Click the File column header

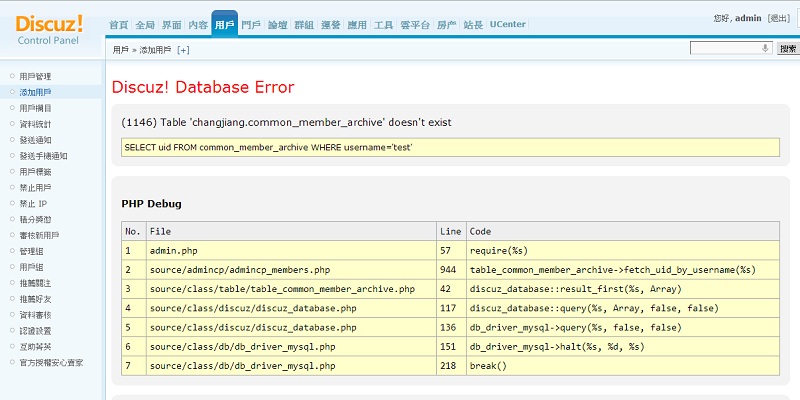(291, 232)
